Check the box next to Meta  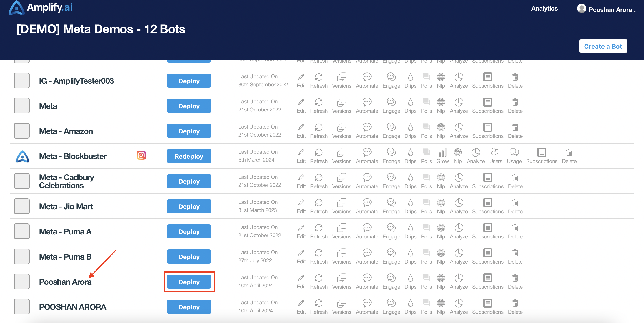coord(22,106)
